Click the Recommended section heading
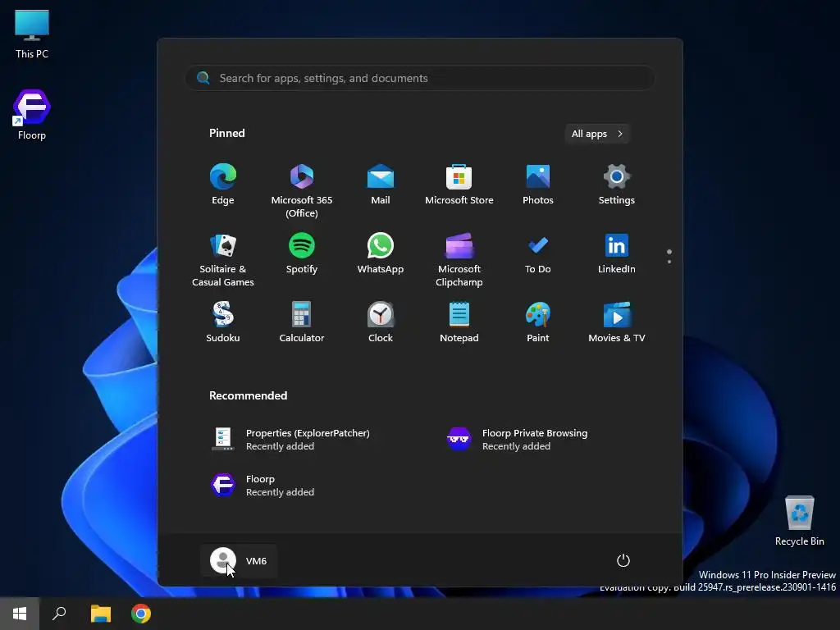 tap(248, 395)
